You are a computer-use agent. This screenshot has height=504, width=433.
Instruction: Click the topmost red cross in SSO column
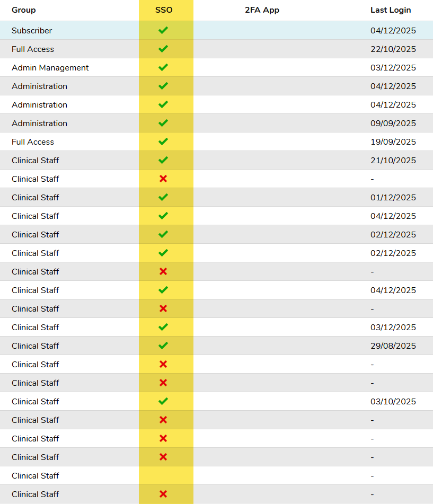(163, 179)
